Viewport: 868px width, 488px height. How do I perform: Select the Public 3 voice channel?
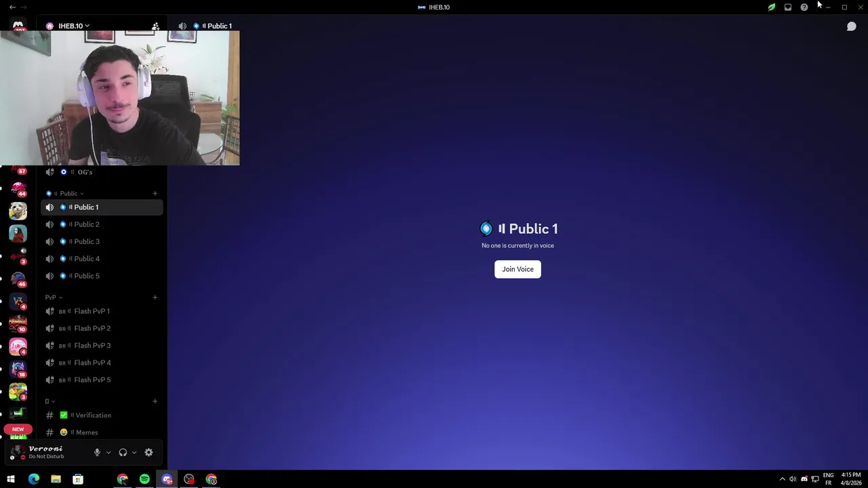click(x=102, y=241)
